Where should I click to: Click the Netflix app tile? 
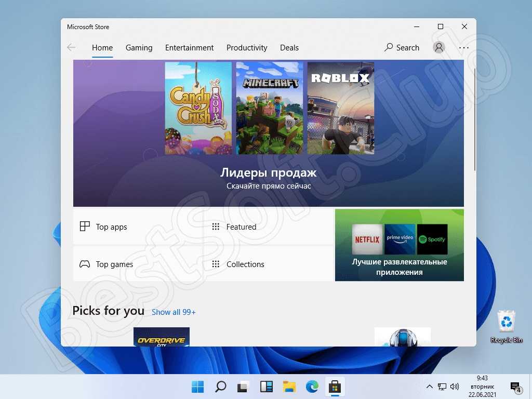pos(367,239)
